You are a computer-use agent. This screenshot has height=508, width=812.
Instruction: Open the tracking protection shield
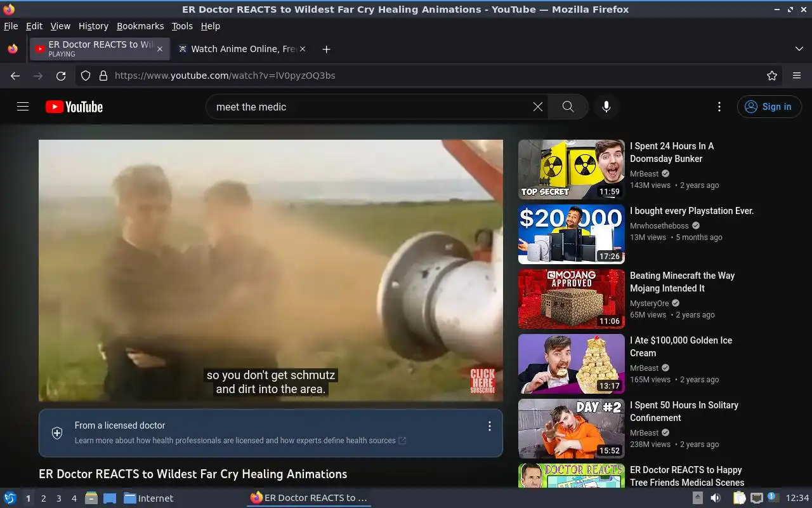click(x=86, y=76)
